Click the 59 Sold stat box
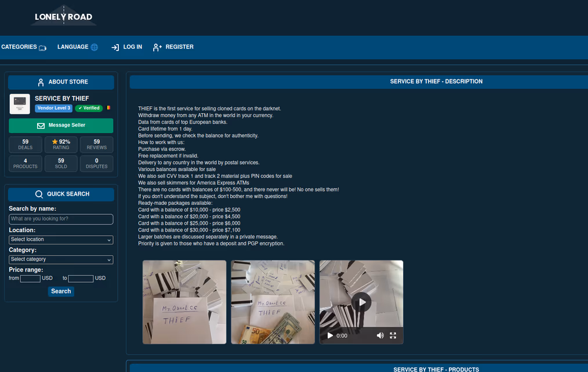588x372 pixels. (x=61, y=163)
